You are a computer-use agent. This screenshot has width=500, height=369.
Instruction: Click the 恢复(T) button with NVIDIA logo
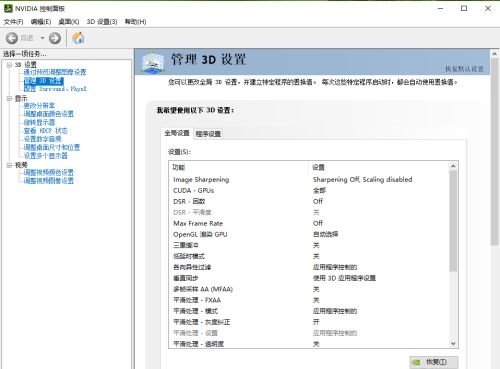pos(434,362)
